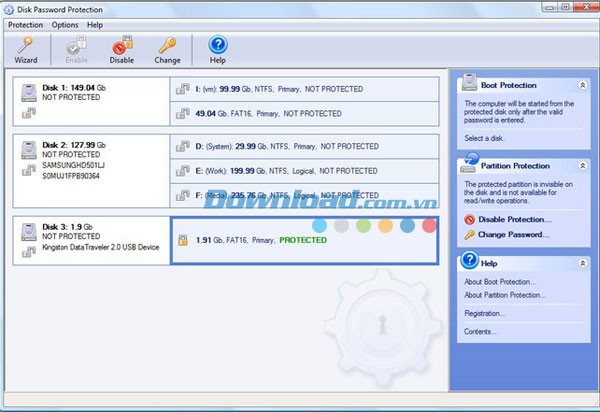Click the padlock icon of I: (vm) partition
This screenshot has width=600, height=412.
click(183, 89)
